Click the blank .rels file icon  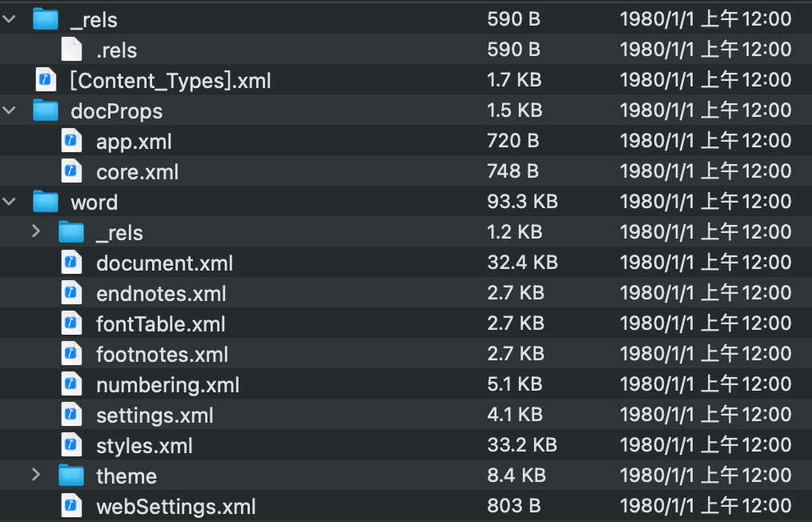pos(71,50)
